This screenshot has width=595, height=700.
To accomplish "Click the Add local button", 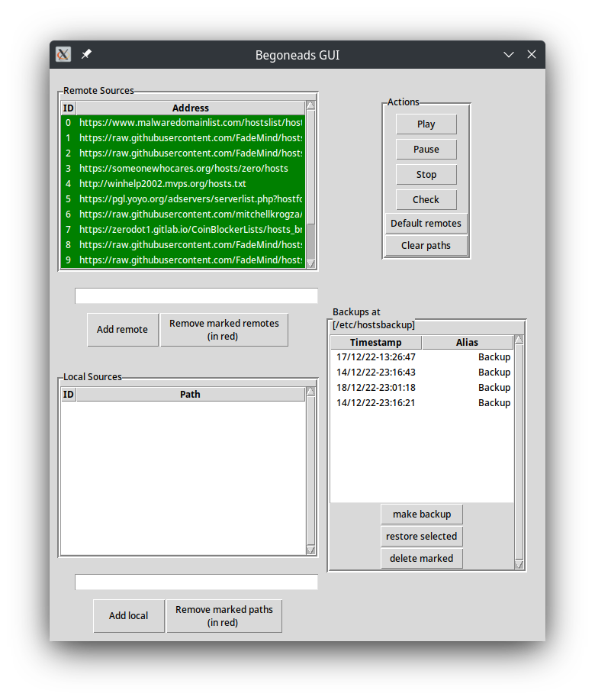I will (x=129, y=615).
